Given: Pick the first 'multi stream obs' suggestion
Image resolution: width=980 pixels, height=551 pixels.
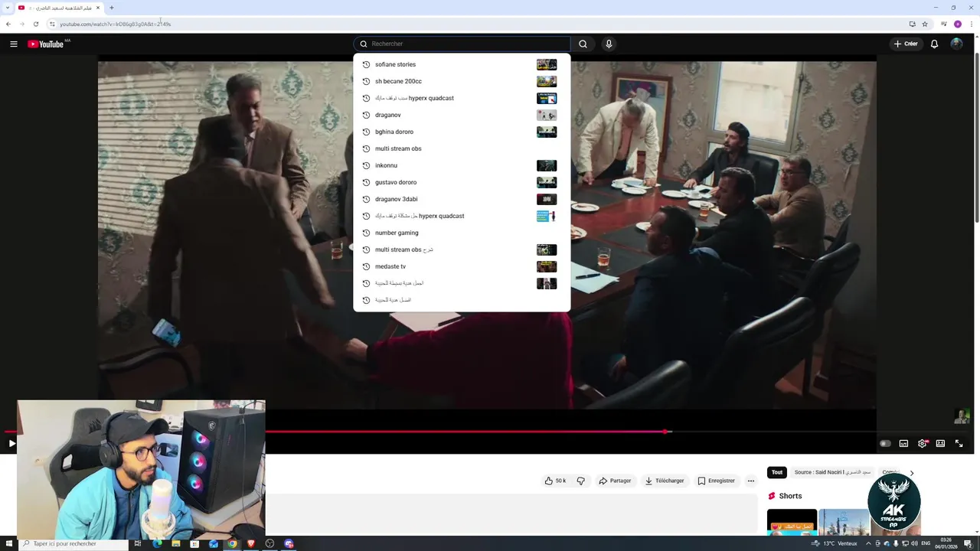Looking at the screenshot, I should point(462,148).
